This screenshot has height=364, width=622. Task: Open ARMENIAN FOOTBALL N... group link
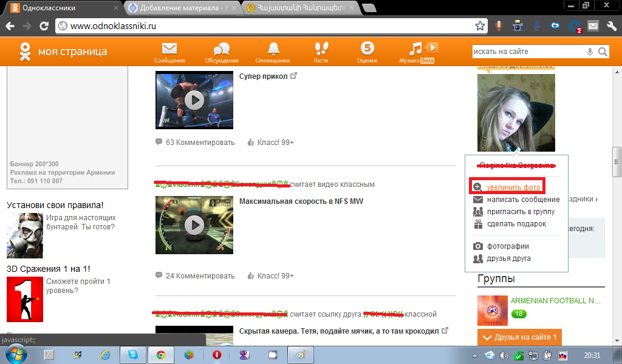point(555,301)
